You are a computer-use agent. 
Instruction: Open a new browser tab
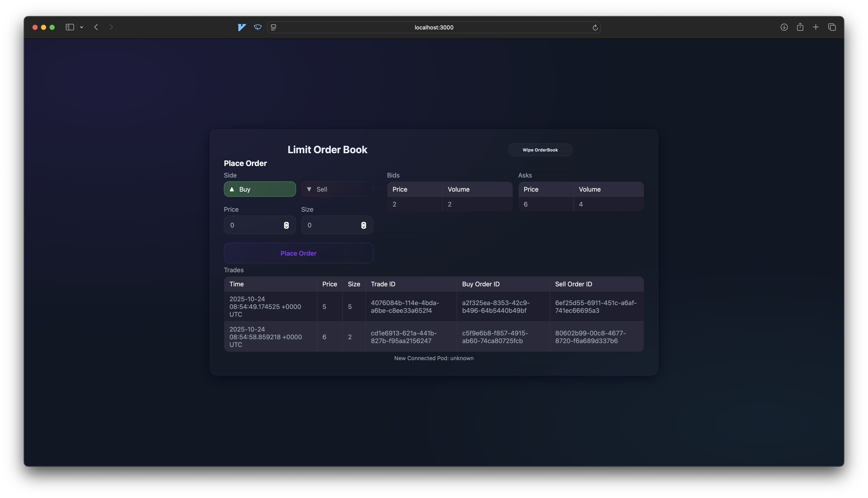coord(816,27)
